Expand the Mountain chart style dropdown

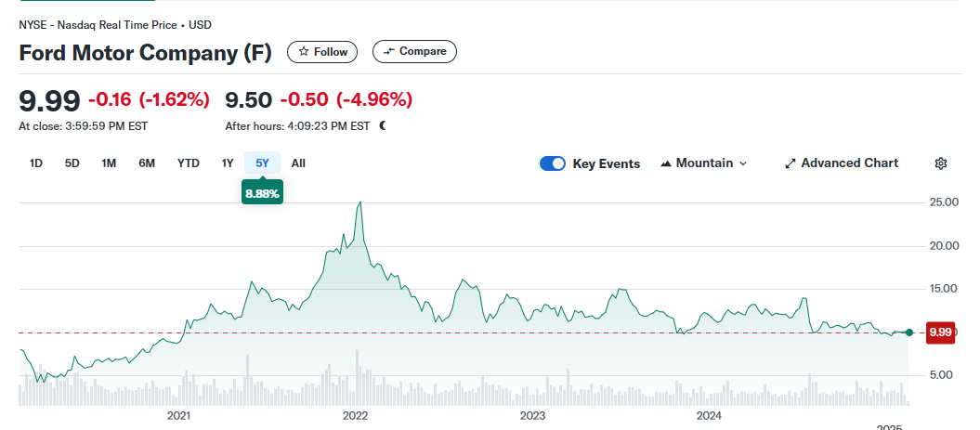[x=741, y=163]
